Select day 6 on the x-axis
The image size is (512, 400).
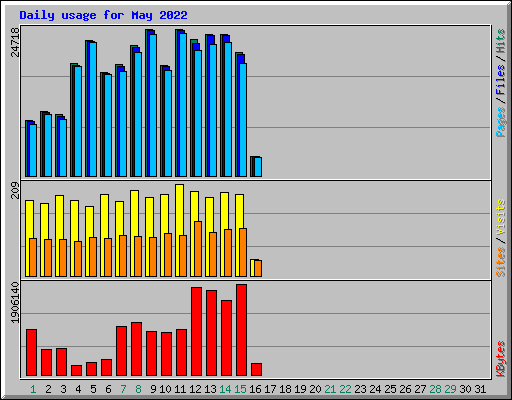click(x=108, y=389)
